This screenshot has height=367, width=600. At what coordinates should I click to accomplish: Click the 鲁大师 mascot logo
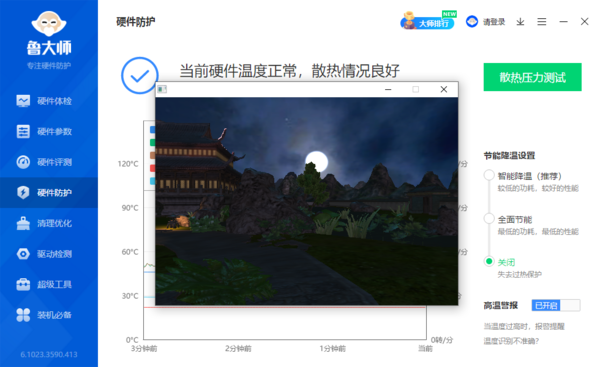[x=49, y=24]
